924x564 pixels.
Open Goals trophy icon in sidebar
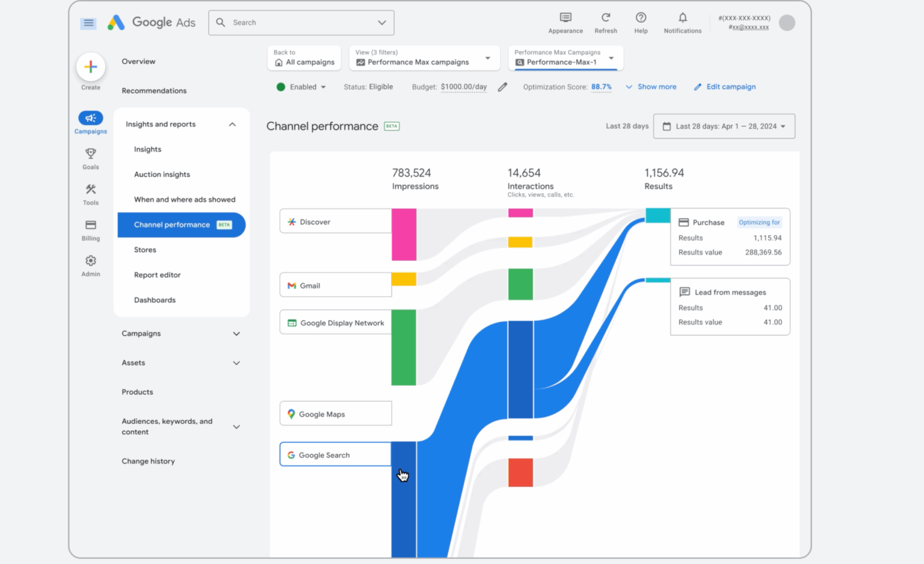[91, 154]
